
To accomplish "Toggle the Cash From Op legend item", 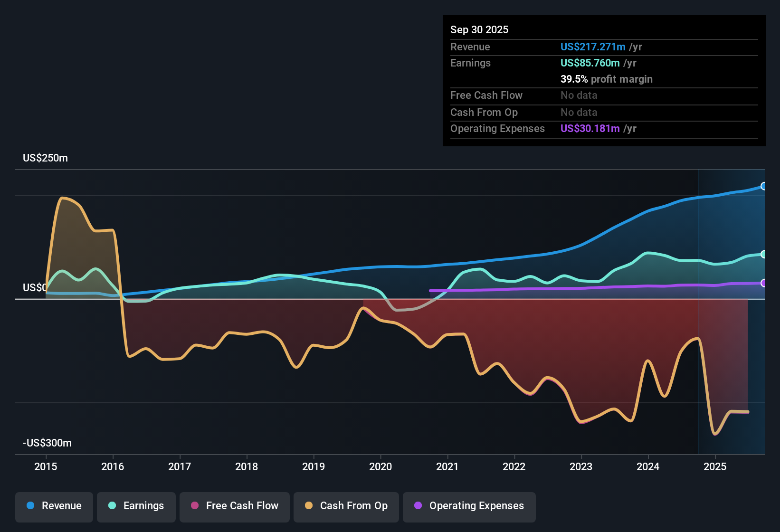I will tap(346, 506).
